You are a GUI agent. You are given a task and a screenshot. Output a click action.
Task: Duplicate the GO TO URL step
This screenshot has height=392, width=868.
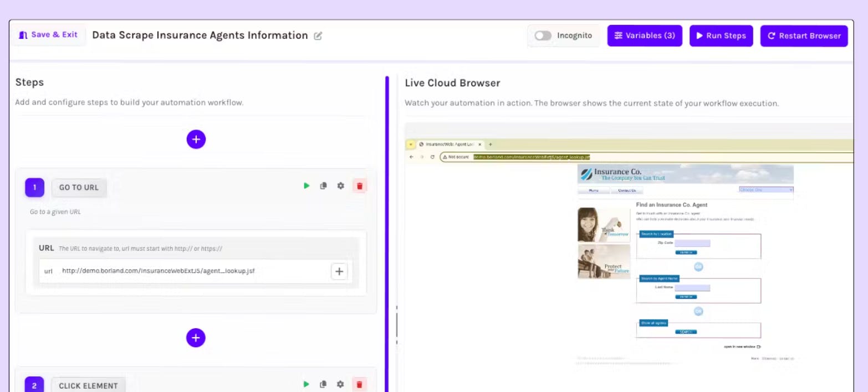[x=323, y=186]
